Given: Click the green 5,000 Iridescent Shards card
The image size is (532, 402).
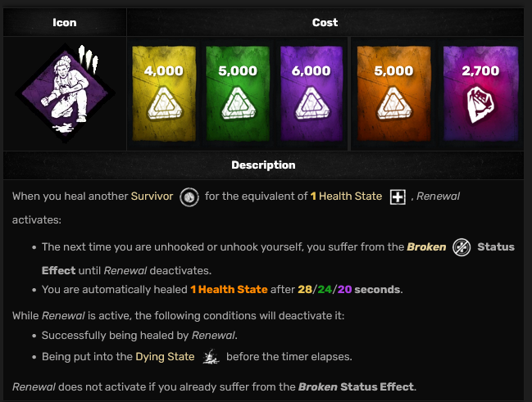Looking at the screenshot, I should pos(238,93).
